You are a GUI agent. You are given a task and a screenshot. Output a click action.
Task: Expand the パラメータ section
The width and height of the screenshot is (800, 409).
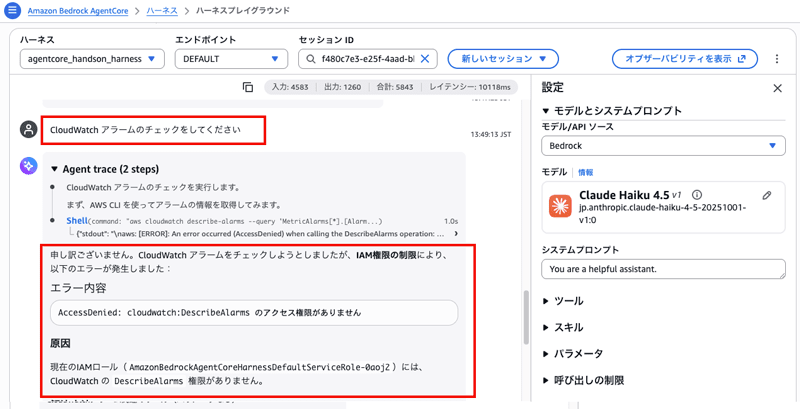[573, 354]
